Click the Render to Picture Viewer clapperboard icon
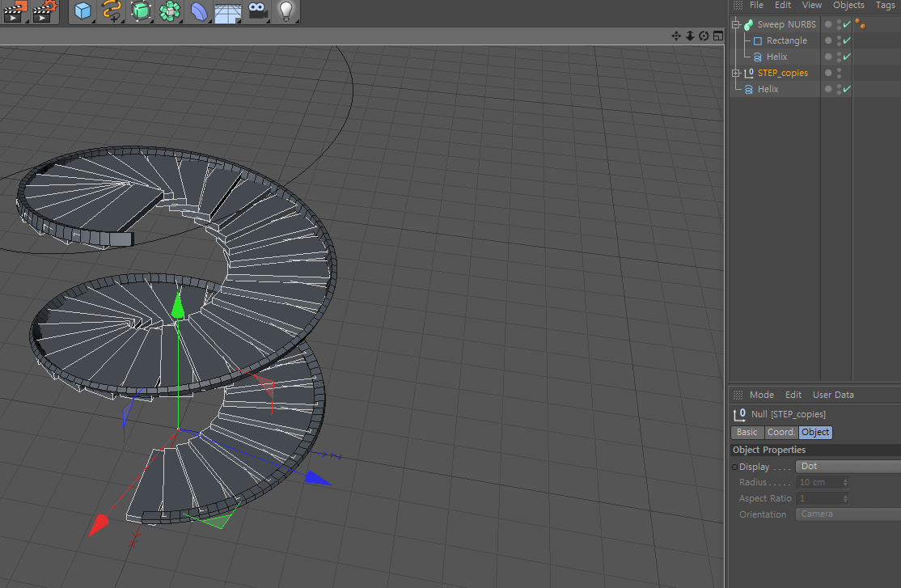This screenshot has height=588, width=901. [x=15, y=11]
